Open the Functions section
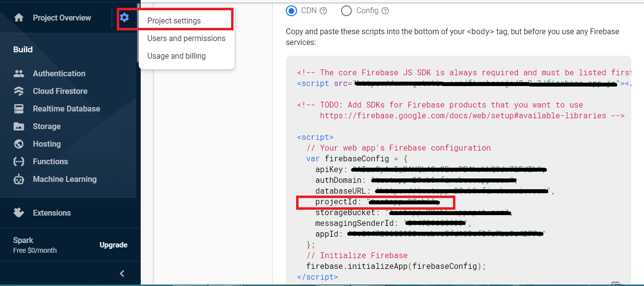 (x=50, y=161)
